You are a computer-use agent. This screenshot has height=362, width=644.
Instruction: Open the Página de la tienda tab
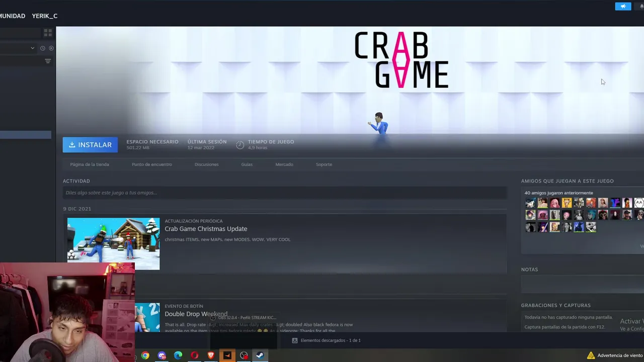click(x=90, y=164)
